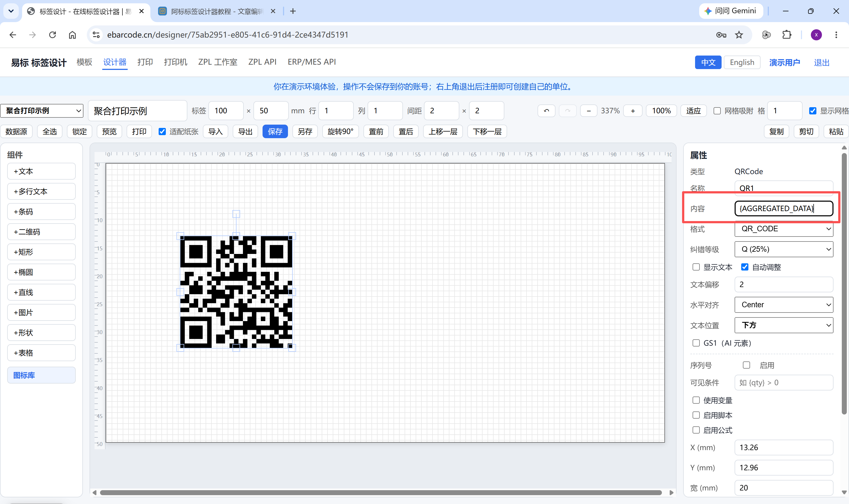Click the 旋转90° button
849x504 pixels.
(340, 132)
